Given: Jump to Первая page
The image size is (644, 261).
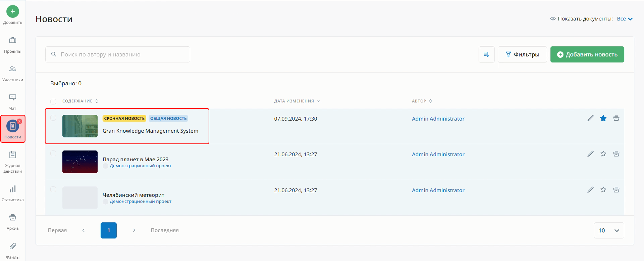Looking at the screenshot, I should 57,230.
